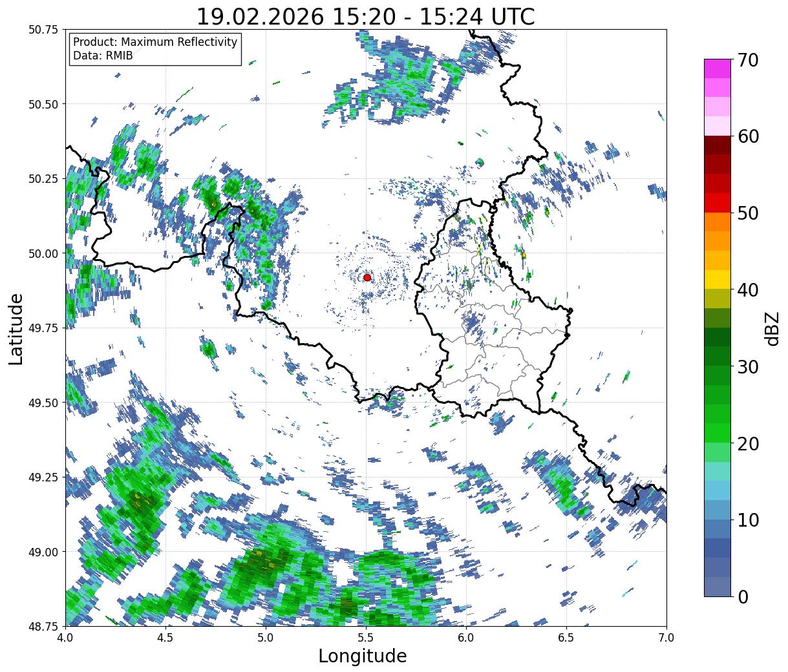Click the longitude tick label 7.0

[x=666, y=637]
